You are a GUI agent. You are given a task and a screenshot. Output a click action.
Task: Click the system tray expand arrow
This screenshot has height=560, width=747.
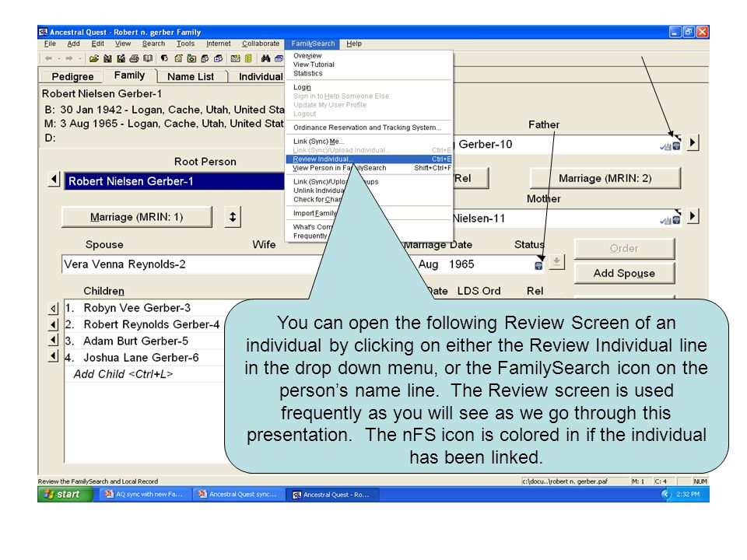tap(665, 495)
